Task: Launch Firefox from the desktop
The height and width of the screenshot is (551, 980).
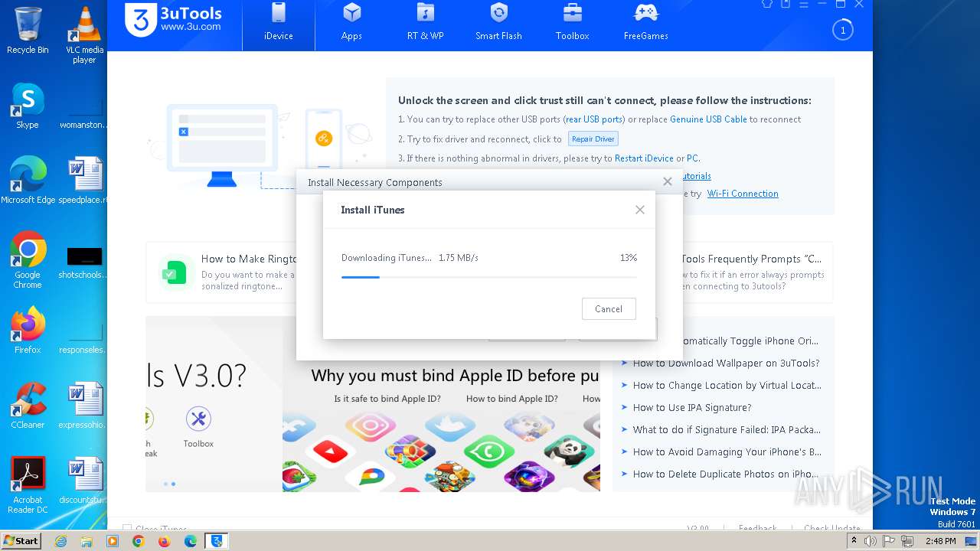Action: click(28, 331)
